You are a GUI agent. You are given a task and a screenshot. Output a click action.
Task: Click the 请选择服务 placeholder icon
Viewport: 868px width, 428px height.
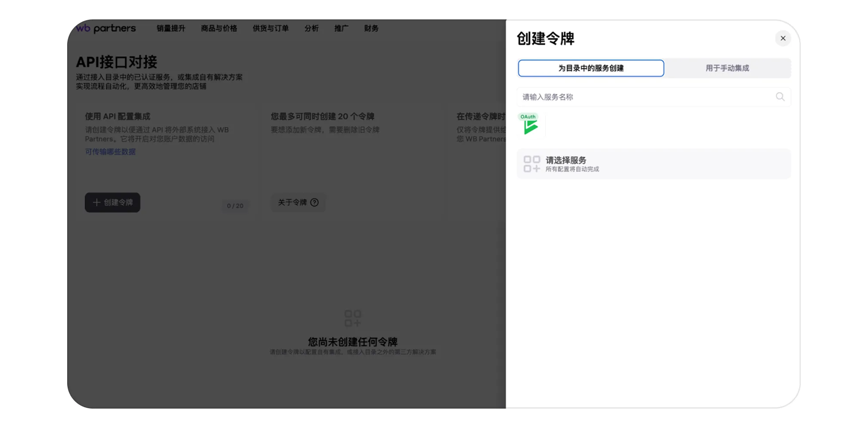[x=531, y=164]
